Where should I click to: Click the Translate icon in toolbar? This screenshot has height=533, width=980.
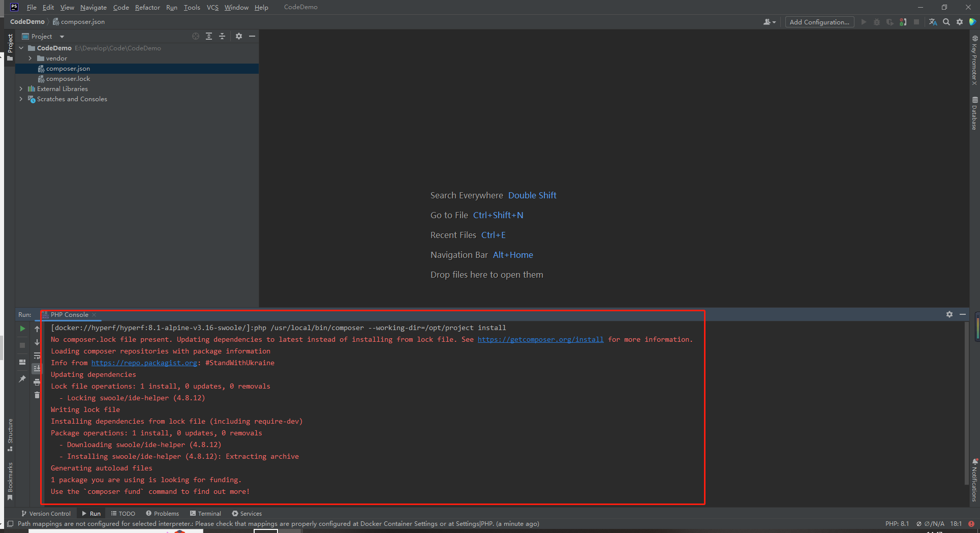(933, 22)
